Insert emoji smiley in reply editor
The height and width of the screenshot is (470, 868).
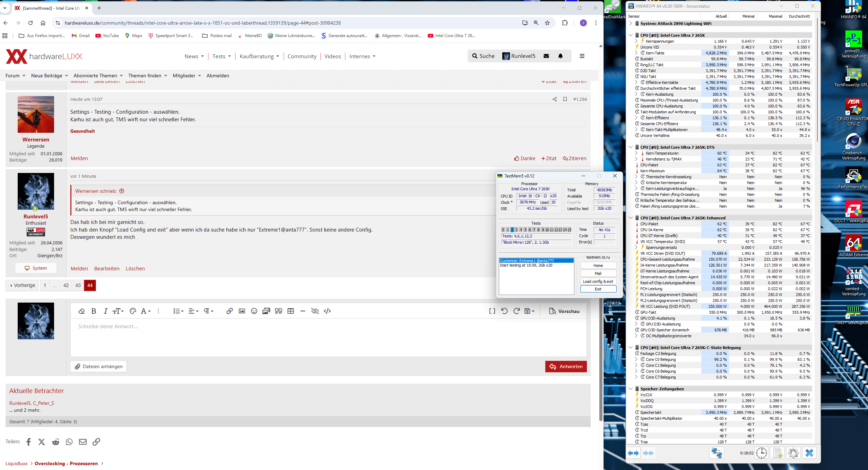tap(254, 311)
